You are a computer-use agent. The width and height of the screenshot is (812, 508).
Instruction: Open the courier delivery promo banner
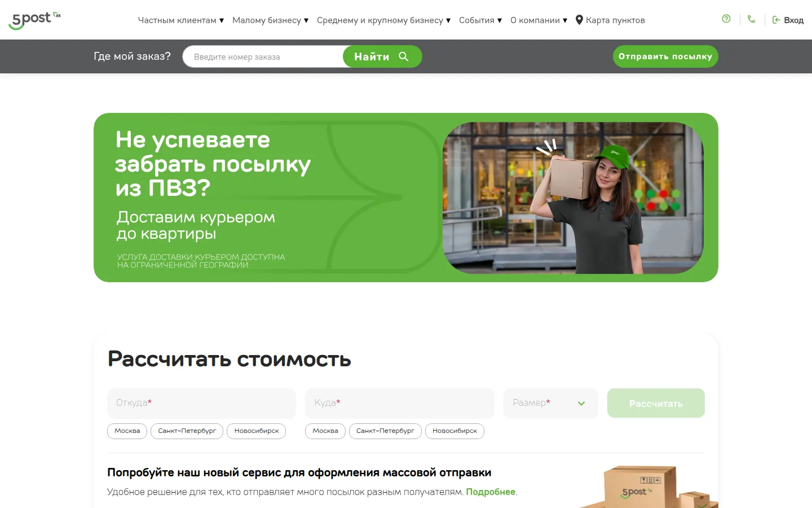[406, 198]
